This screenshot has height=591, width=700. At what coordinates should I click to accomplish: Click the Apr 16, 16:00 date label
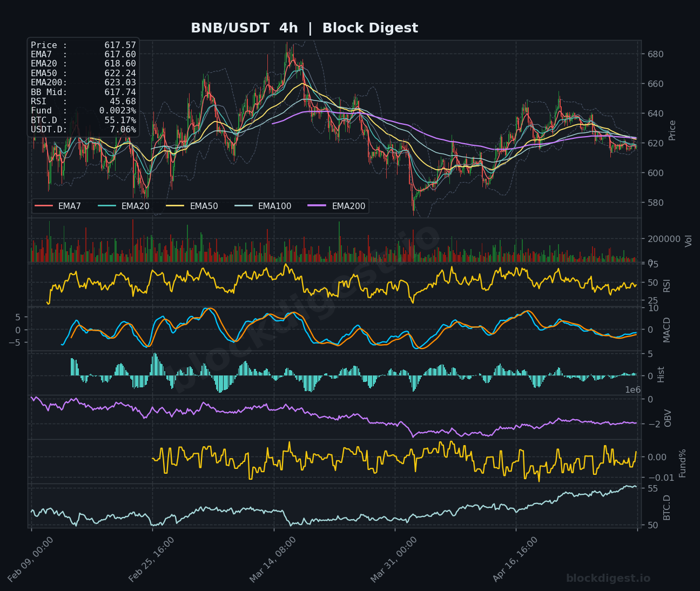[x=515, y=560]
